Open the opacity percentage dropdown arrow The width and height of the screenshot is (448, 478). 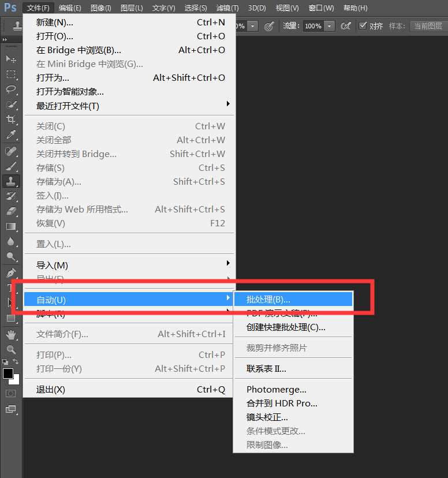pyautogui.click(x=252, y=26)
